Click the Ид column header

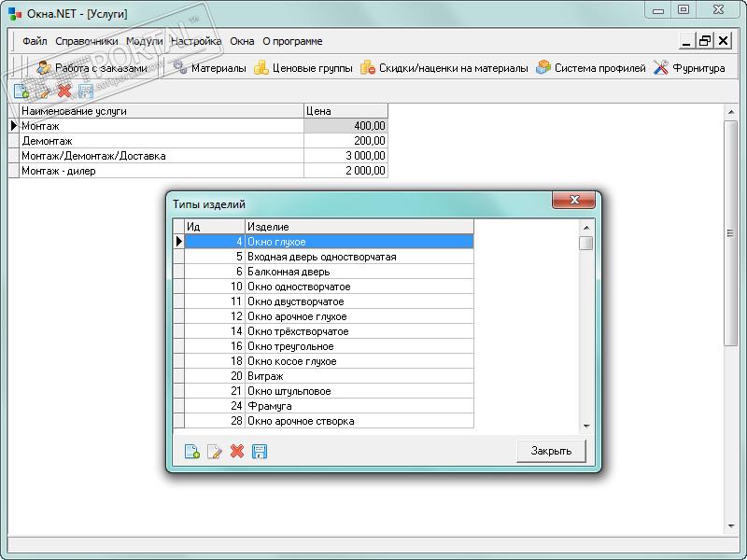tap(215, 227)
